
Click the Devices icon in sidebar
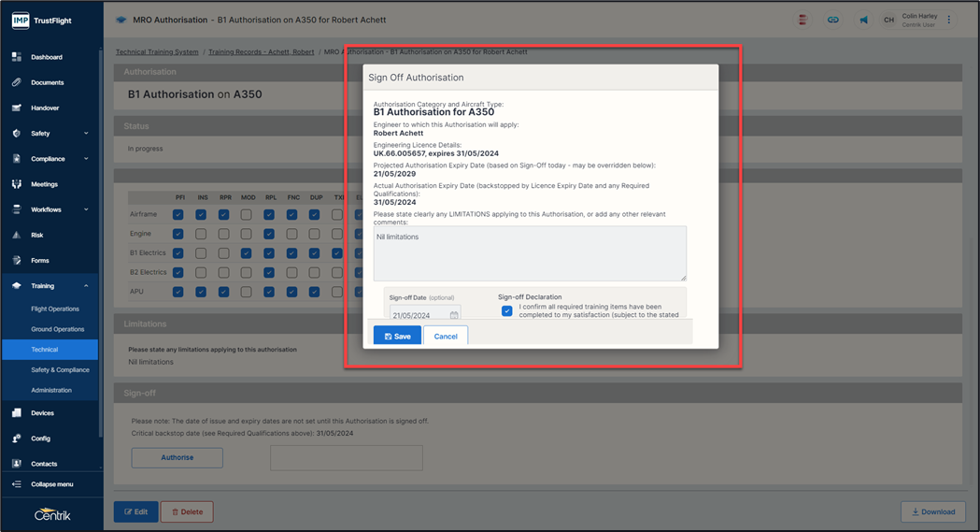[17, 412]
